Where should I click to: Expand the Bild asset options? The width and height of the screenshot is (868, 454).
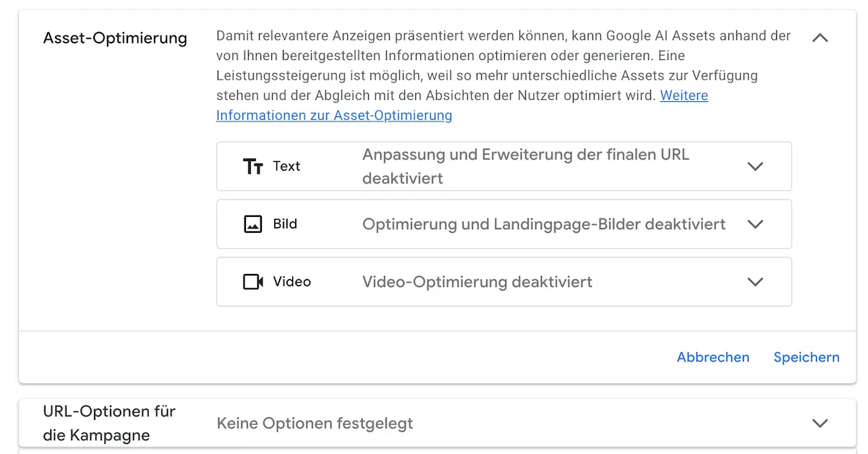755,224
